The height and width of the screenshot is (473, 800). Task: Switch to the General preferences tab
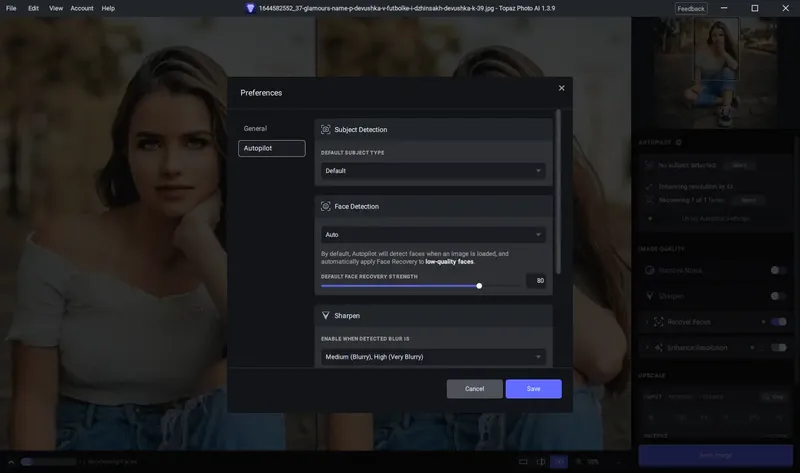coord(255,129)
